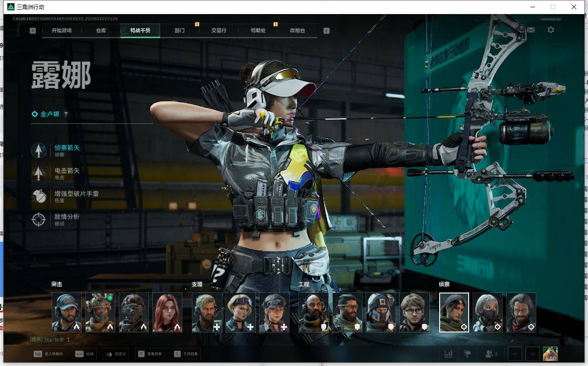The height and width of the screenshot is (366, 588).
Task: Open the player avatar profile
Action: (x=550, y=354)
